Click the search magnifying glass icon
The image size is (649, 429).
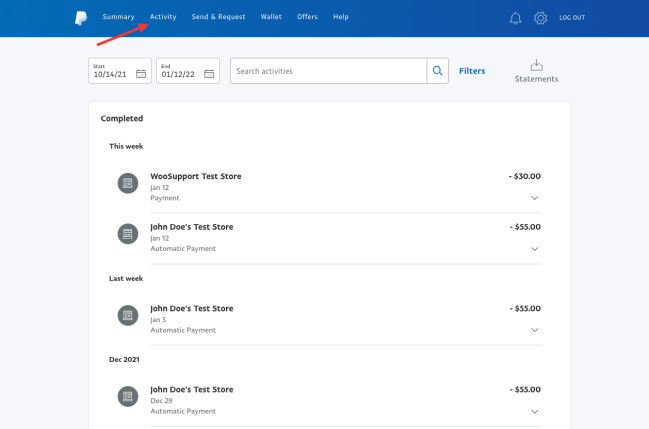tap(437, 71)
